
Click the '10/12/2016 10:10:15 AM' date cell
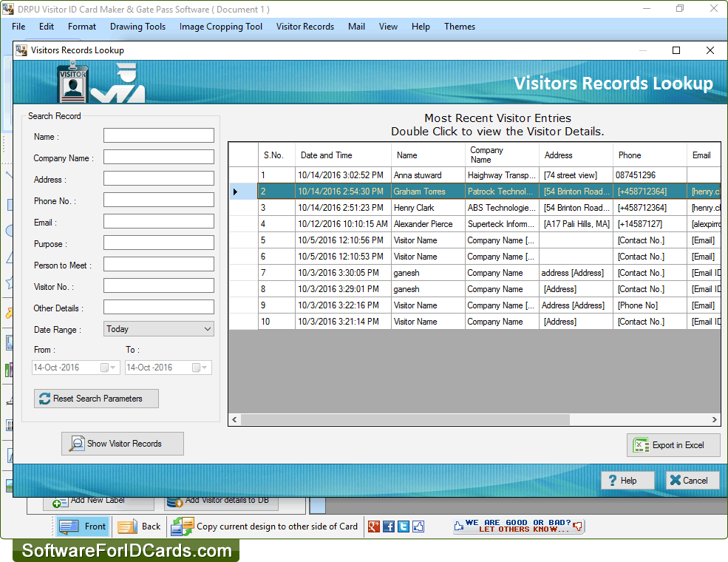343,224
